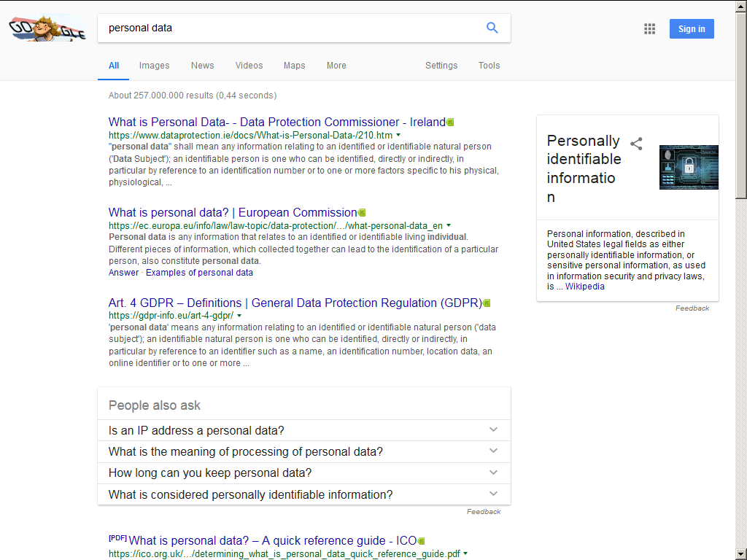Open 'What is personal data? | European Commission' result
This screenshot has width=747, height=560.
pos(233,212)
